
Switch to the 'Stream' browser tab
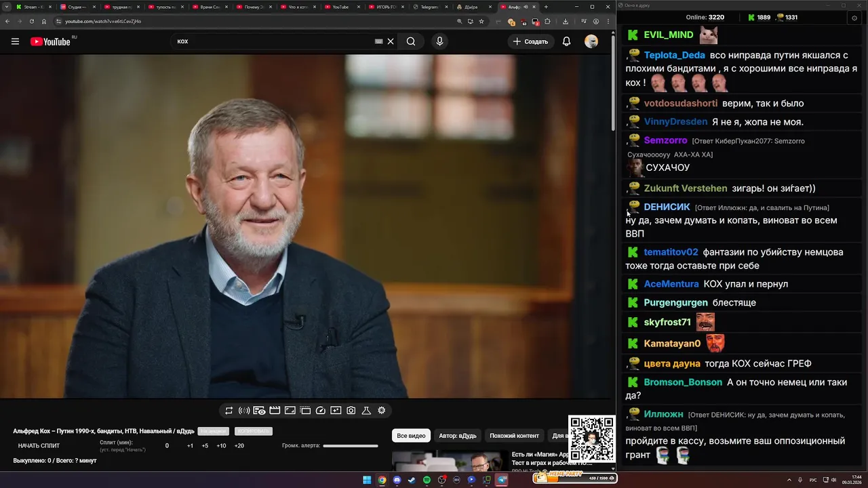point(33,7)
